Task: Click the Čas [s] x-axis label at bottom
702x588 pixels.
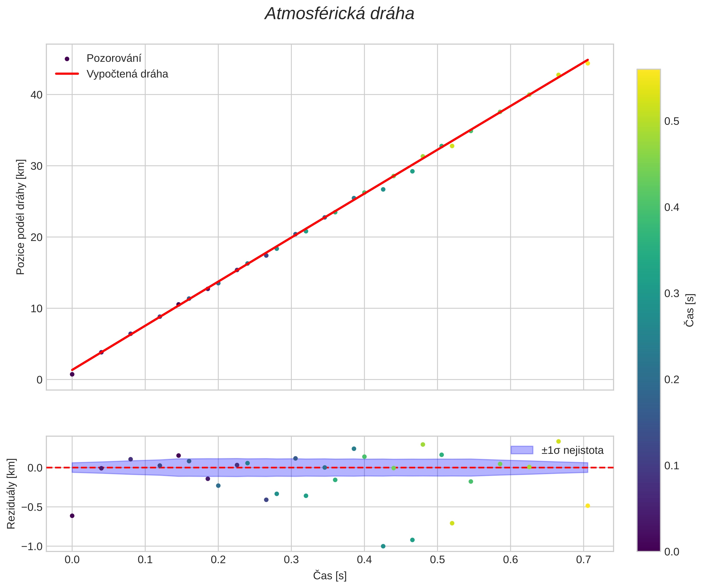Action: pyautogui.click(x=330, y=576)
